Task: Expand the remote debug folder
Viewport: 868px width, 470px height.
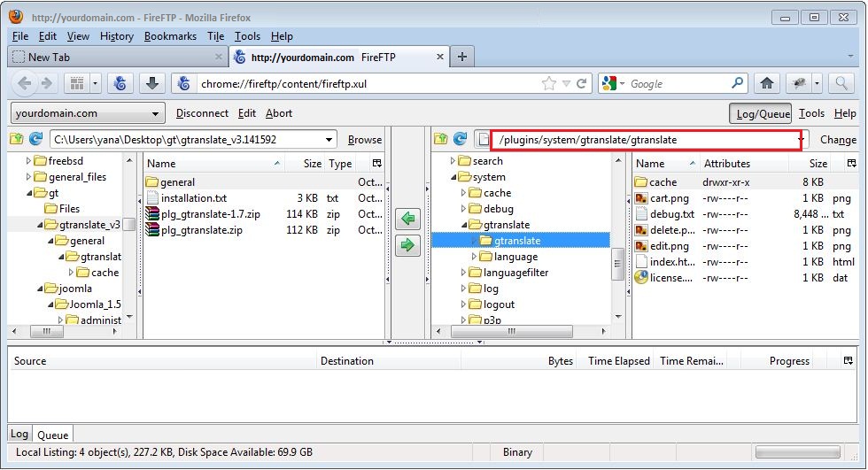Action: pos(463,209)
